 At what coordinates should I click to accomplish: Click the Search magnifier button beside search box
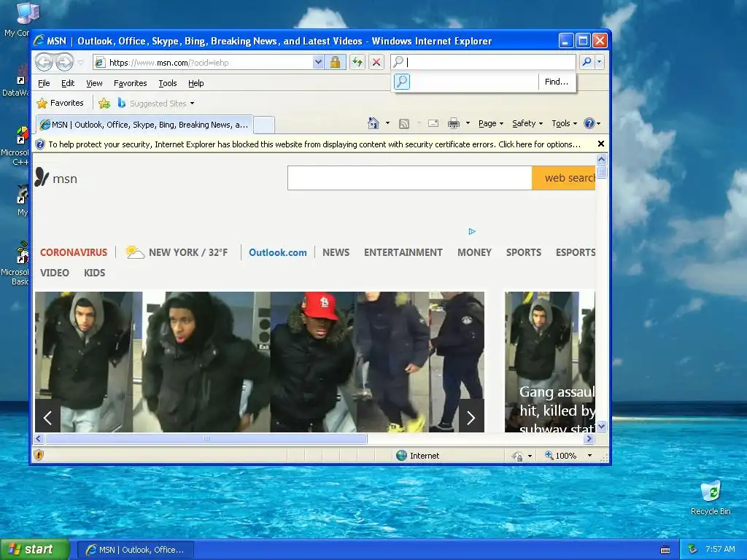[x=587, y=62]
